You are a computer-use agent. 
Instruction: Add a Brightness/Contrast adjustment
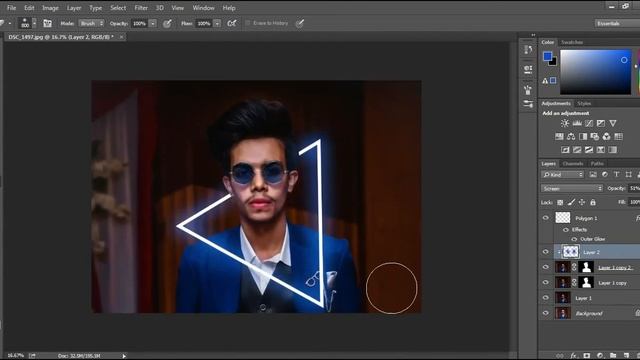click(565, 123)
